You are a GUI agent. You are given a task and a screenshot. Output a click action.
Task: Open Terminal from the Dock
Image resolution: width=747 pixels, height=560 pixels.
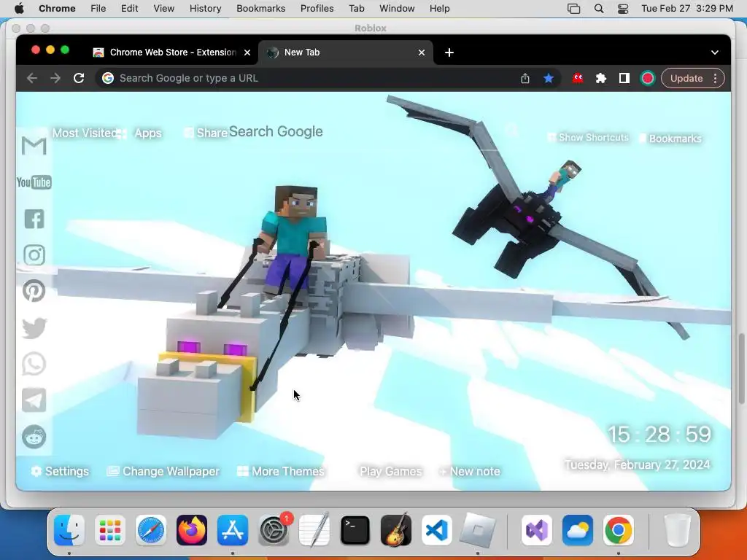click(355, 530)
